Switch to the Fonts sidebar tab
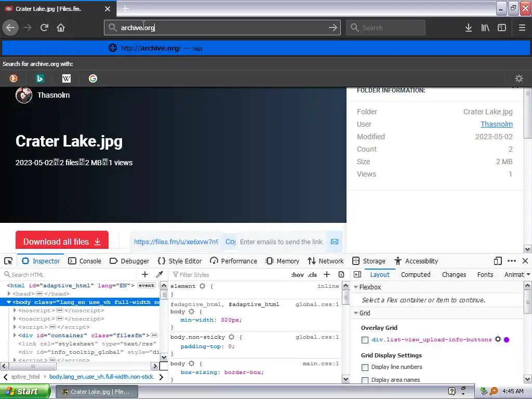Image resolution: width=532 pixels, height=399 pixels. tap(485, 274)
